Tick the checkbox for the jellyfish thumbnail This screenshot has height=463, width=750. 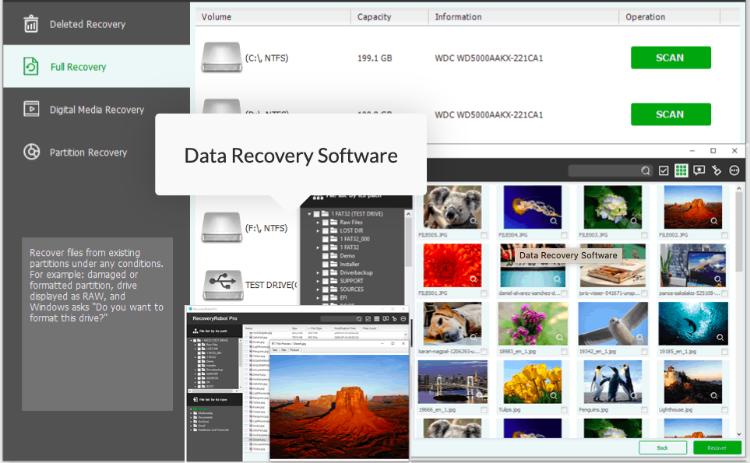(564, 235)
